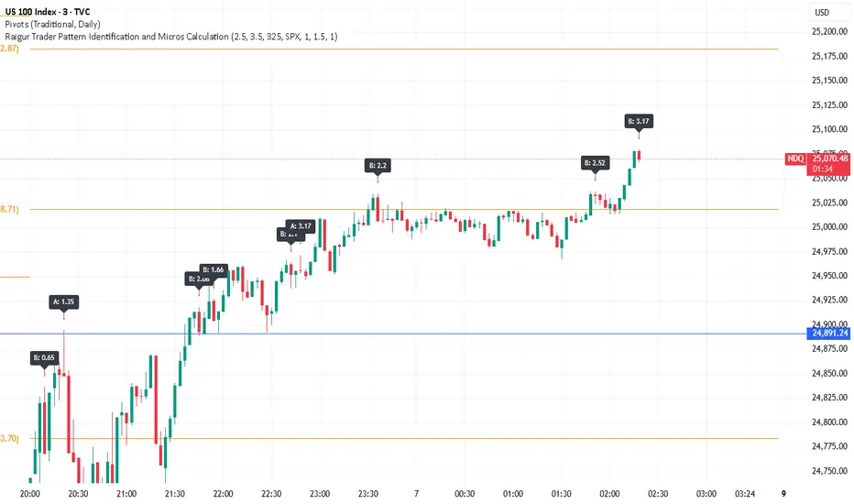Viewport: 854px width, 504px height.
Task: Select the "B: 3.17" pattern label
Action: click(x=639, y=120)
